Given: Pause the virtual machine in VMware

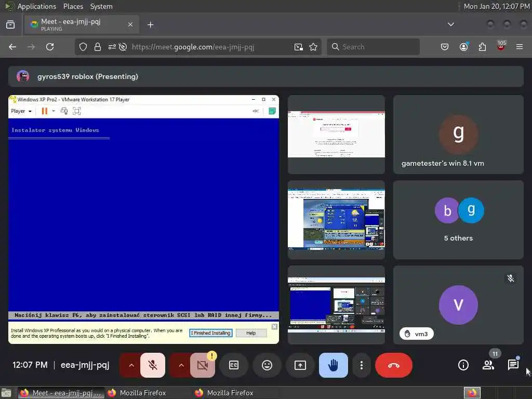Looking at the screenshot, I should click(45, 111).
